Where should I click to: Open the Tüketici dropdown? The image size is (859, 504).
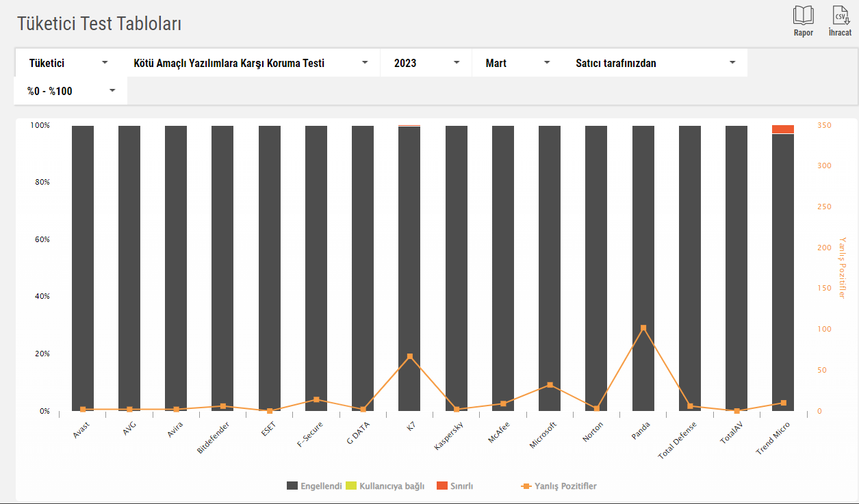pyautogui.click(x=69, y=63)
